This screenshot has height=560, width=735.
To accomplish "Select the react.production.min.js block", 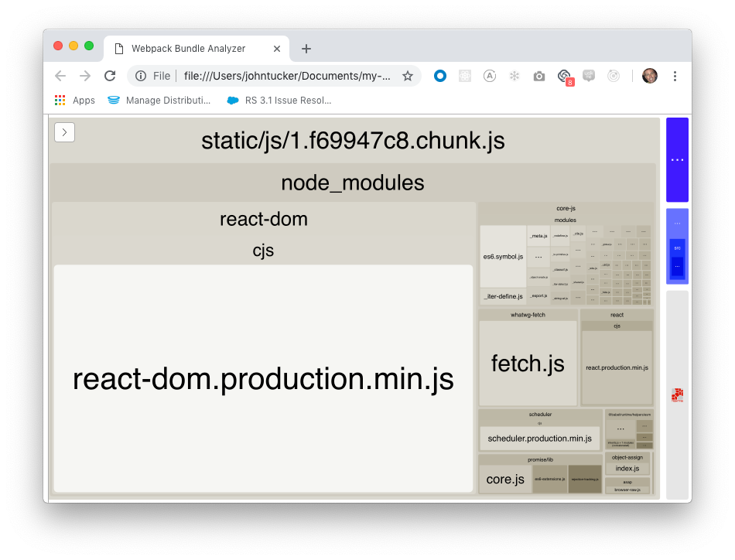I will (x=617, y=368).
